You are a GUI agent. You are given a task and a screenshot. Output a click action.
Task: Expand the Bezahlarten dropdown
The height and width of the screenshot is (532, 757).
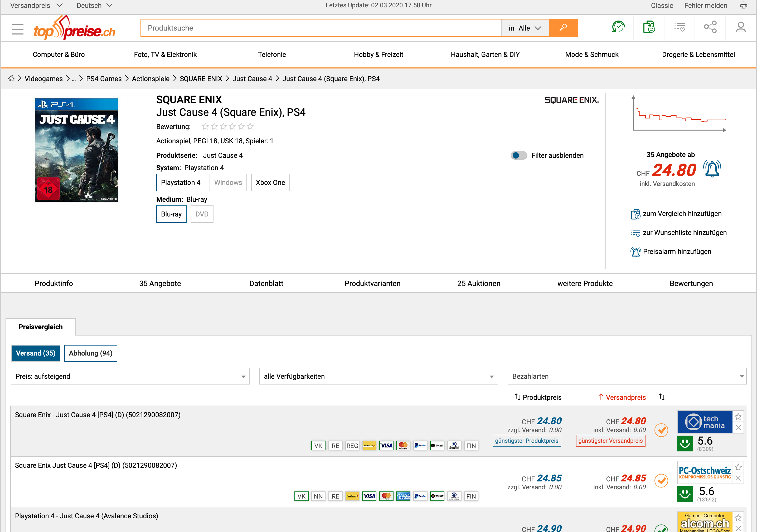(627, 376)
